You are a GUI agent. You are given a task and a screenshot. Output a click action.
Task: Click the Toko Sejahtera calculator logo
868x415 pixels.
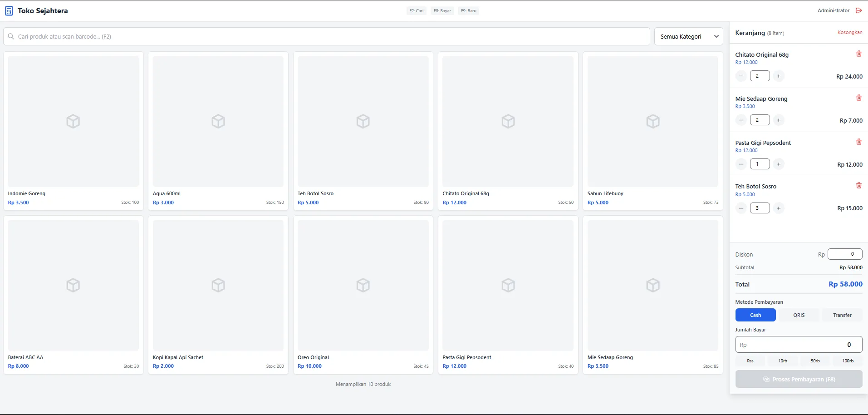[x=9, y=11]
